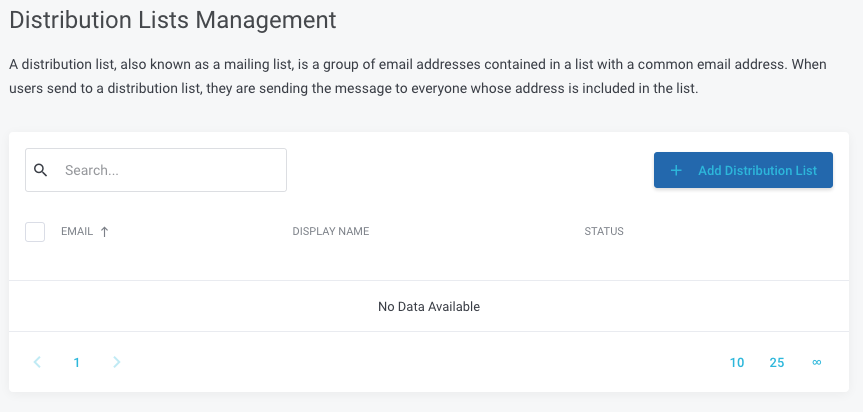
Task: Show 25 rows per page
Action: [777, 362]
